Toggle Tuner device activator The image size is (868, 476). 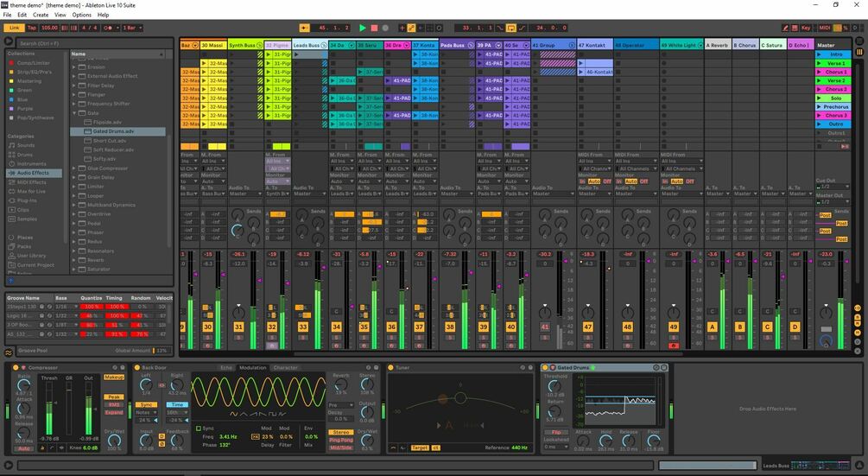click(x=391, y=367)
